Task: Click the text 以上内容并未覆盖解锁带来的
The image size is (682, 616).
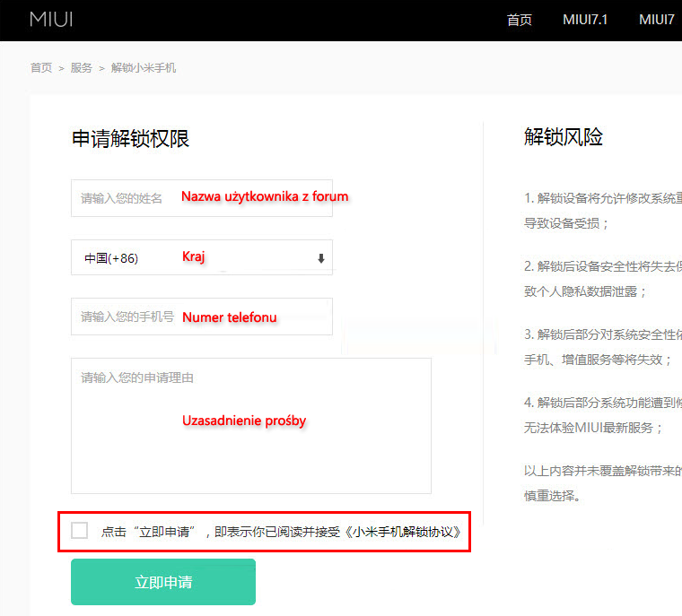Action: [603, 471]
